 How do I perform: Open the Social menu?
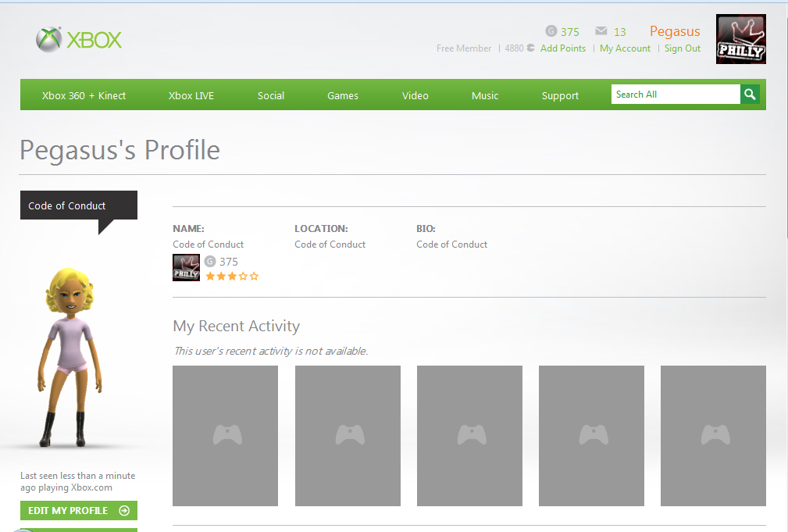[x=271, y=95]
